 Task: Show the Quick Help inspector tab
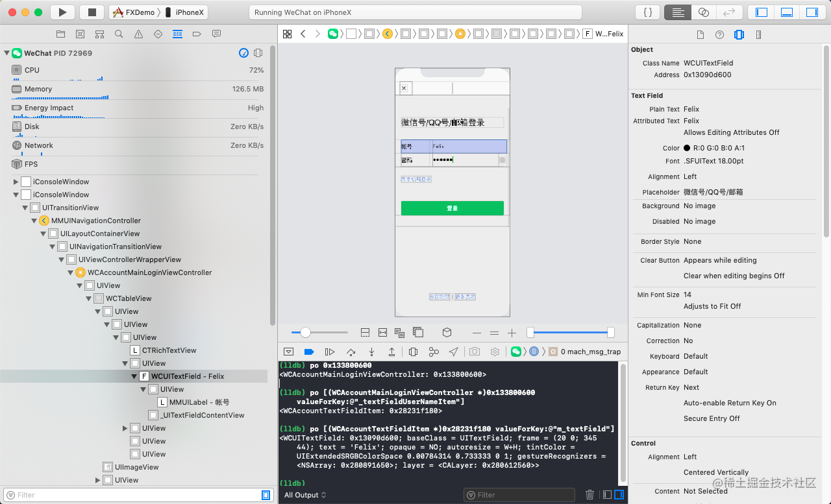point(719,34)
